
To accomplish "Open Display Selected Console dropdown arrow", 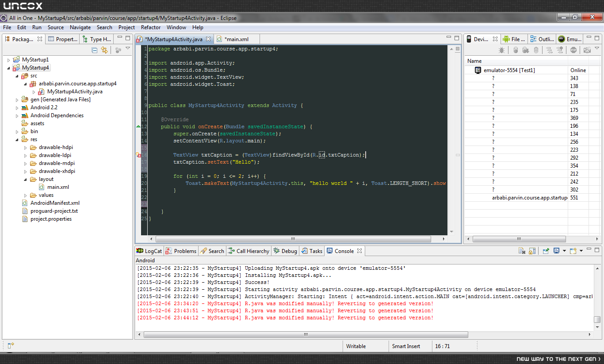I will (x=565, y=251).
